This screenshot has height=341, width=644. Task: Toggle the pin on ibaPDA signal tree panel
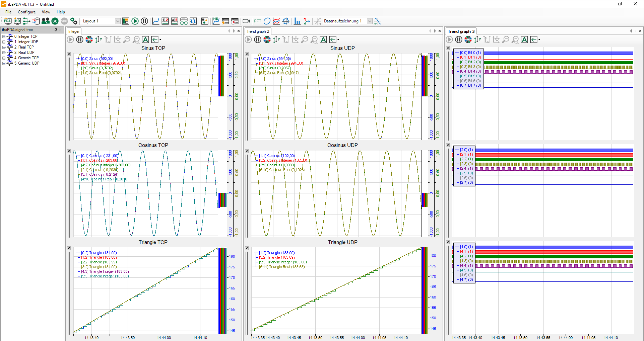click(x=56, y=30)
